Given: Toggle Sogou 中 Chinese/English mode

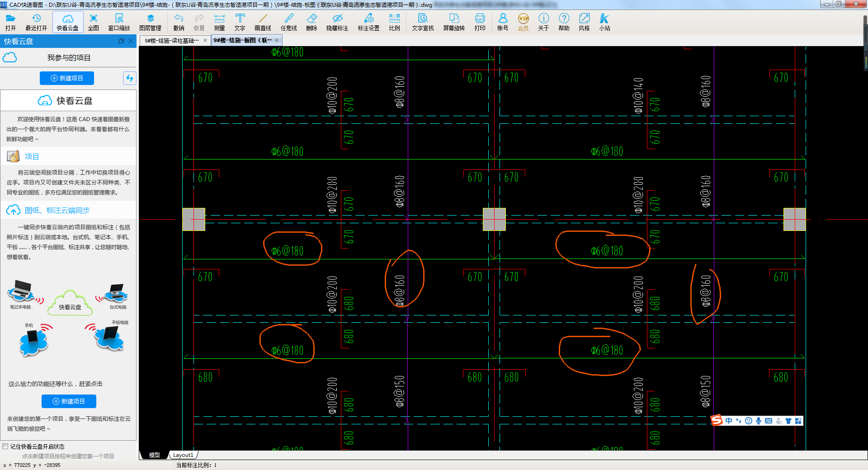Looking at the screenshot, I should coord(729,421).
